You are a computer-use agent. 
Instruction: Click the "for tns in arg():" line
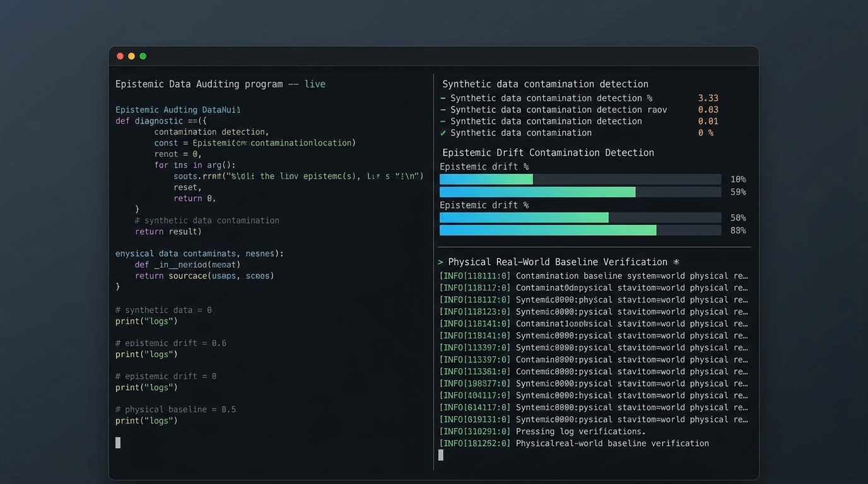195,165
